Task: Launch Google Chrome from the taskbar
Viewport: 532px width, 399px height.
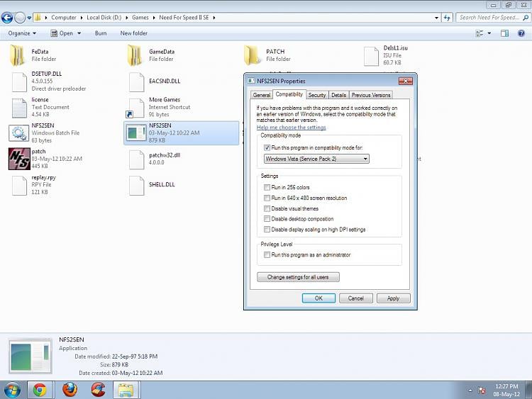Action: tap(40, 390)
